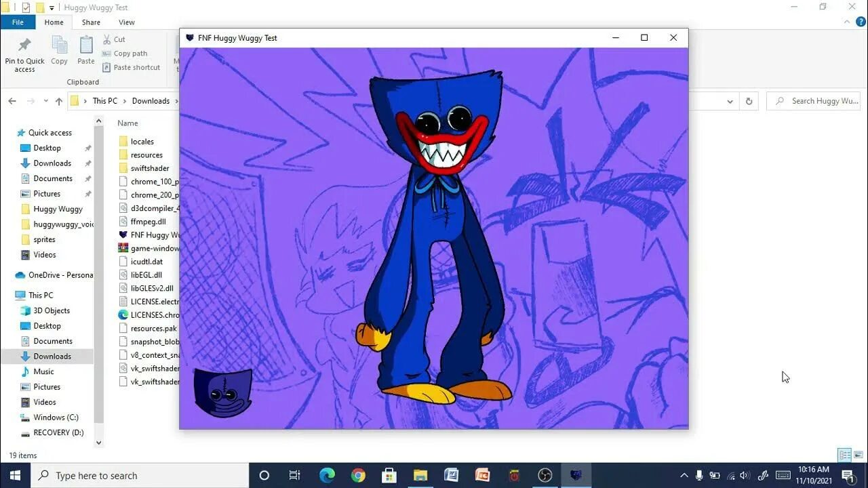Open Task View on taskbar
Viewport: 868px width, 488px height.
tap(295, 475)
